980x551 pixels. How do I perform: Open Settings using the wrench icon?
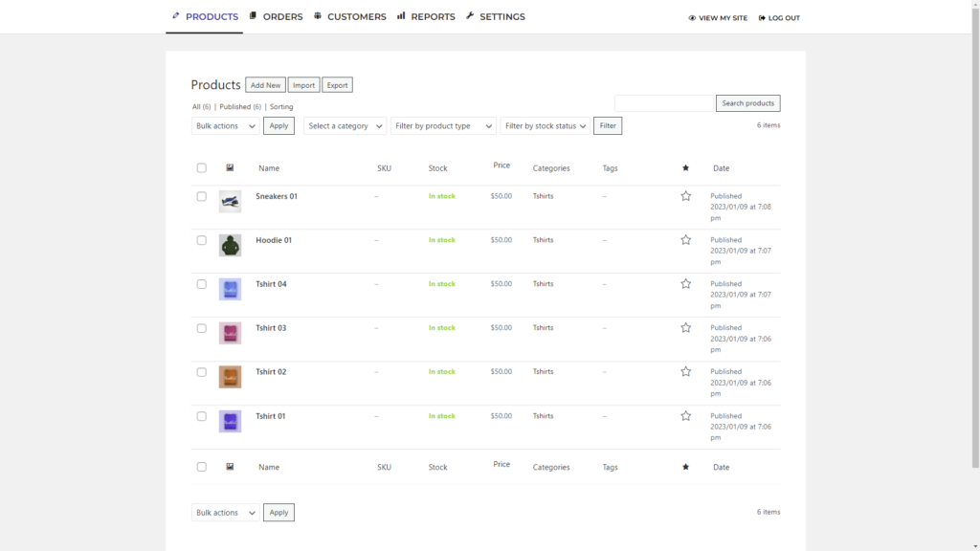(x=468, y=15)
